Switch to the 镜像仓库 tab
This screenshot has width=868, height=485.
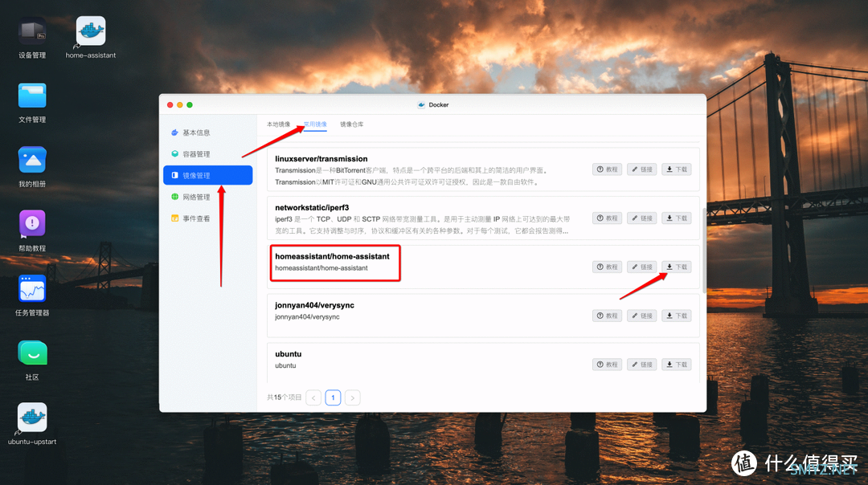pos(351,124)
